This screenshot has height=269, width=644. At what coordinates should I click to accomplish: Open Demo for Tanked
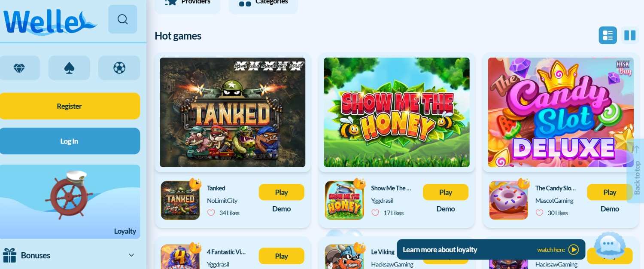point(282,209)
